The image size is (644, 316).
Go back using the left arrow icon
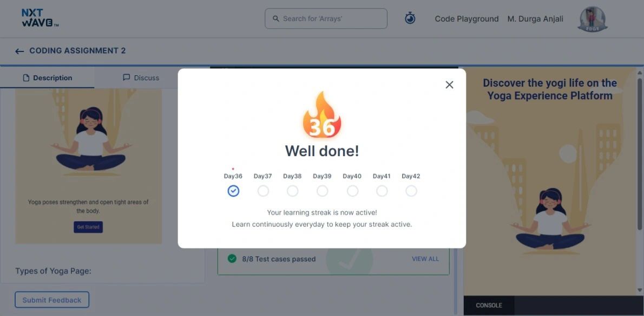[19, 51]
